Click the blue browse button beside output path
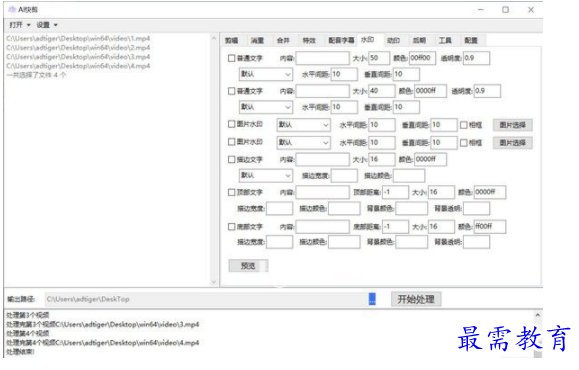This screenshot has height=370, width=579. tap(372, 299)
